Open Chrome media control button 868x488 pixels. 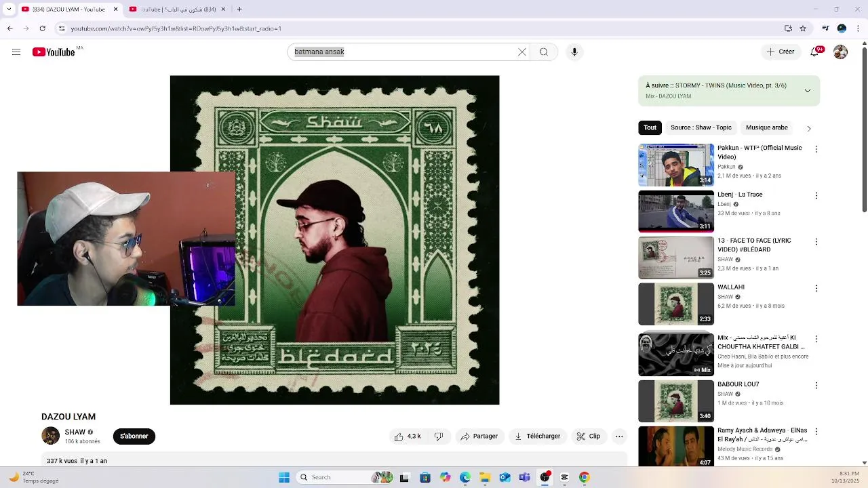point(825,28)
